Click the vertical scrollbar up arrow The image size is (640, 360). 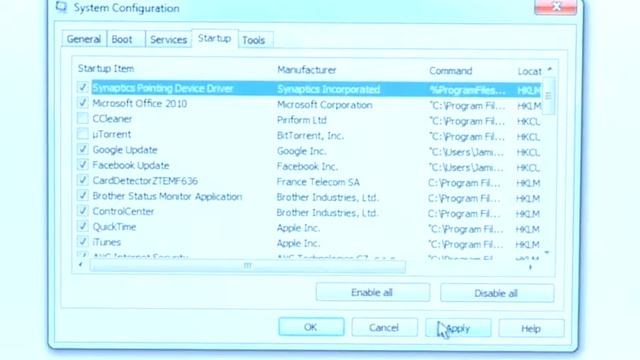tap(549, 70)
